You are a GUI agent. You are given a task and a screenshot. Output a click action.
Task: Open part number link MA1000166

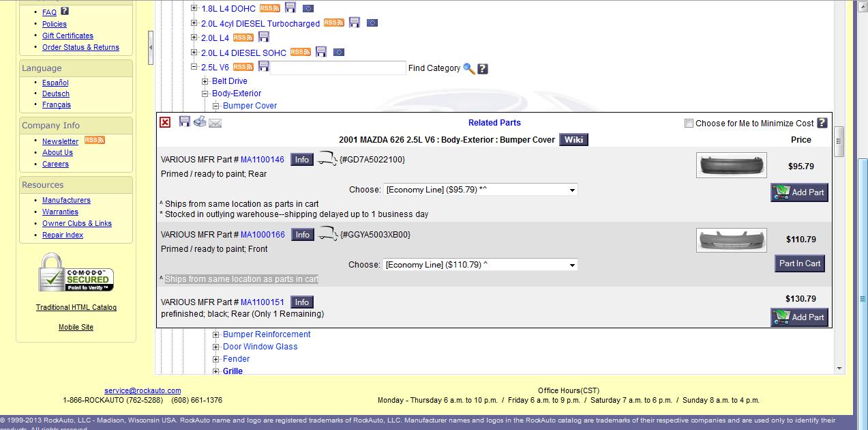tap(263, 235)
